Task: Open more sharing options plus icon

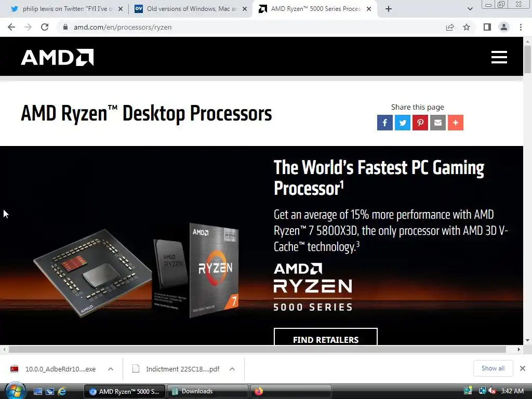Action: click(455, 123)
